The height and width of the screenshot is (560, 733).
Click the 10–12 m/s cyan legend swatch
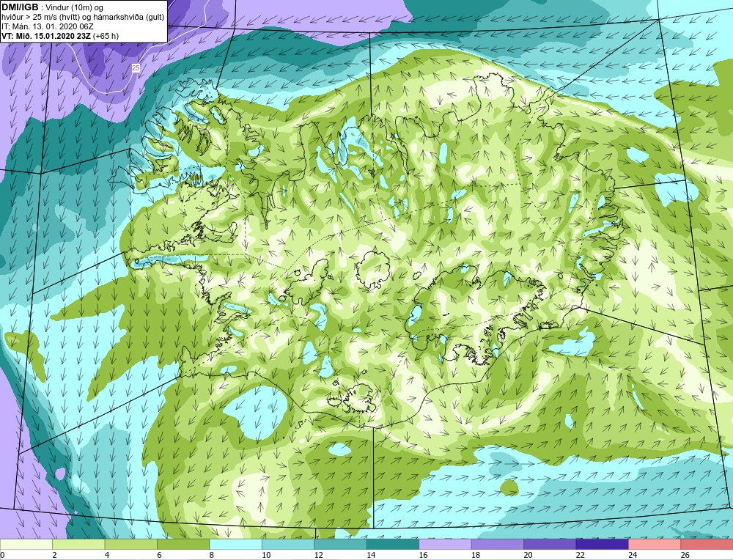pos(288,544)
